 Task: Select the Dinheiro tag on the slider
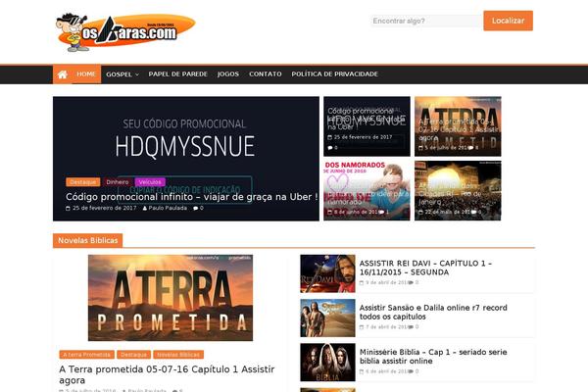pyautogui.click(x=118, y=182)
